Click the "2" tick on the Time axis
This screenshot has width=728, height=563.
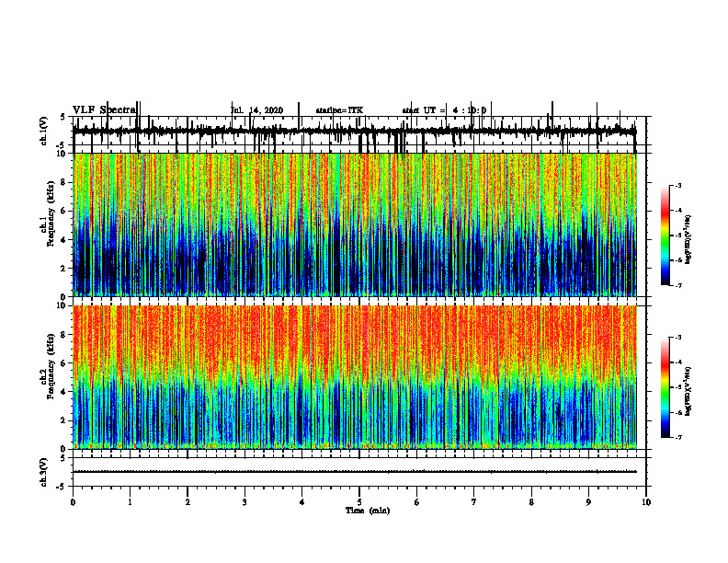coord(188,502)
